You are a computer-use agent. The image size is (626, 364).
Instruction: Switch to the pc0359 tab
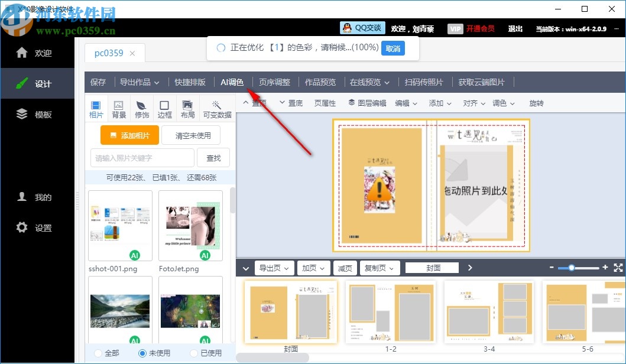click(109, 53)
